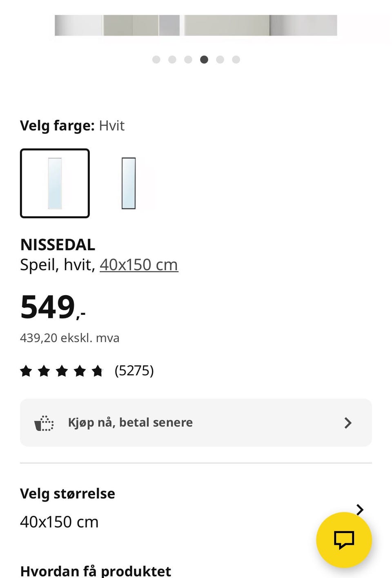Go to fifth image carousel dot

coord(220,60)
